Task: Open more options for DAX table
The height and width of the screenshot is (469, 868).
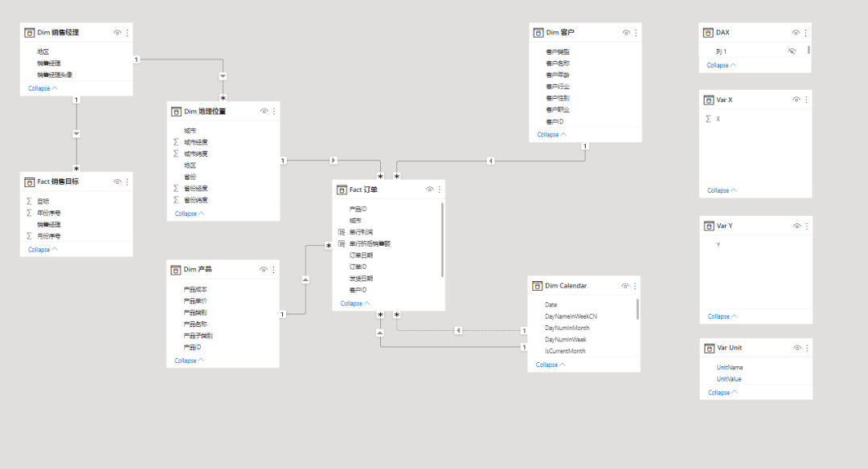Action: point(805,33)
